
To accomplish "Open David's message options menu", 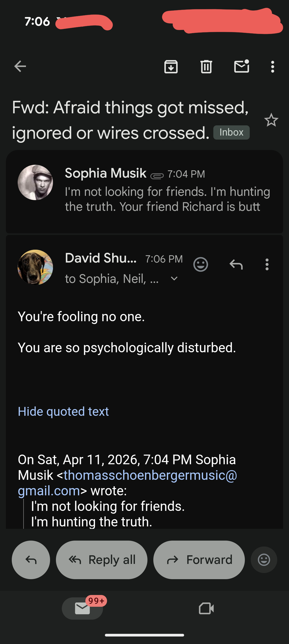I will 267,265.
